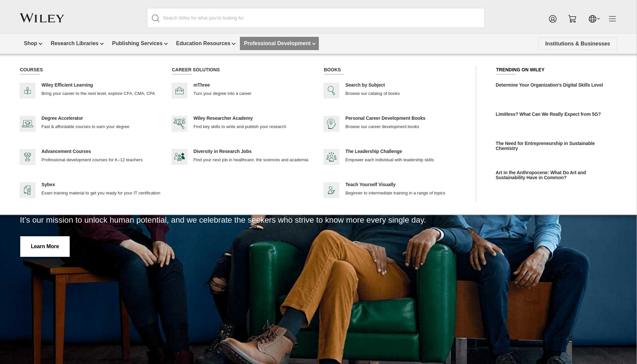The image size is (637, 364).
Task: Open the Entrepreneurship in Sustainable Chemistry article
Action: [545, 146]
